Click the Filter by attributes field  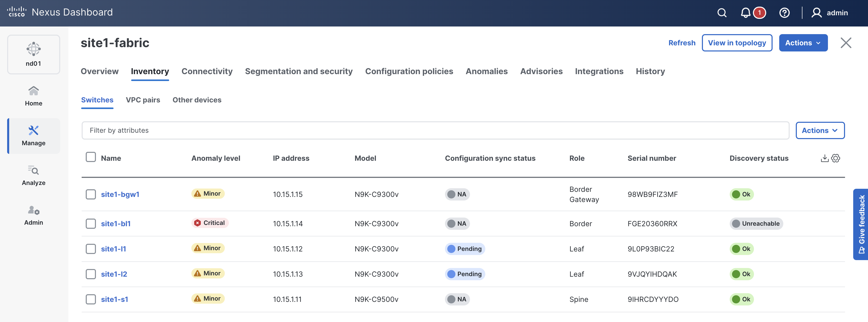(435, 130)
